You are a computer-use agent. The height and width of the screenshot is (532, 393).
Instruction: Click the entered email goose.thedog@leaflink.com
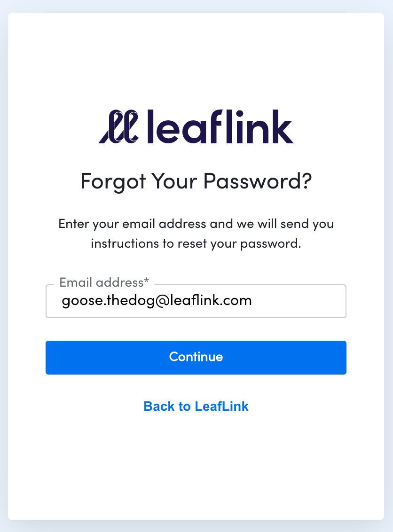click(x=157, y=301)
